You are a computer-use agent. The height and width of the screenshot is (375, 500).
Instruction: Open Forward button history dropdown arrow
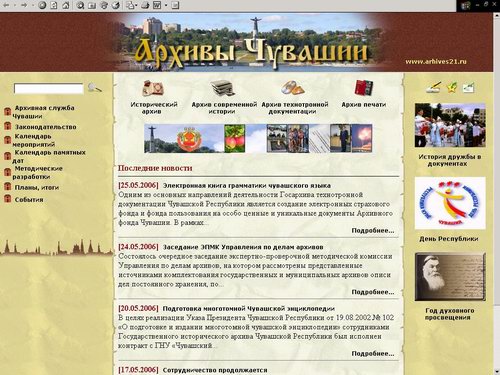click(33, 5)
